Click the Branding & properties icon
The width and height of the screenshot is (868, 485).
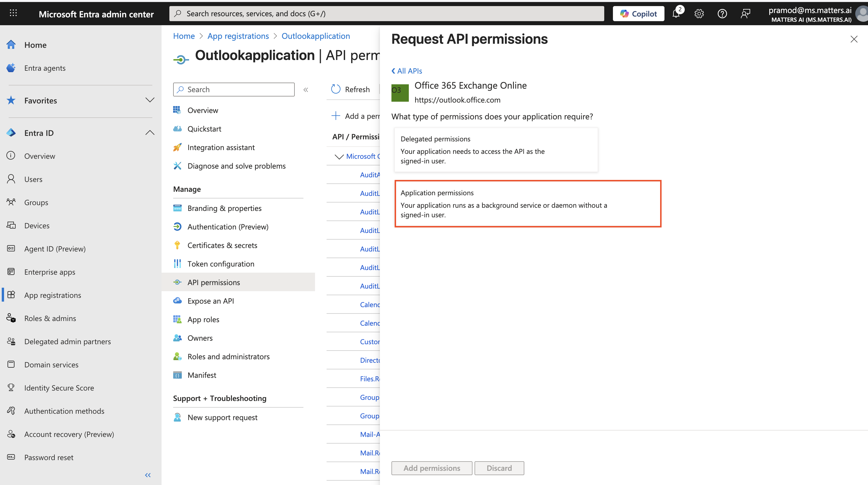(177, 208)
